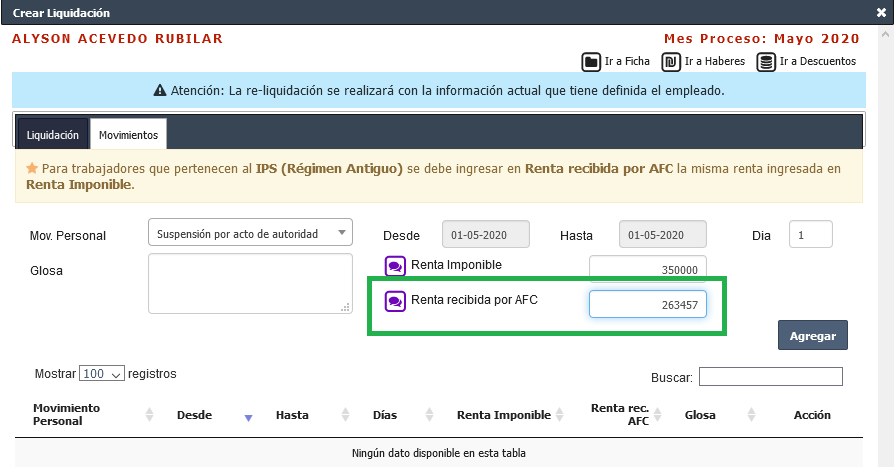Viewport: 895px width, 467px height.
Task: Sort table by Días column
Action: click(x=428, y=415)
